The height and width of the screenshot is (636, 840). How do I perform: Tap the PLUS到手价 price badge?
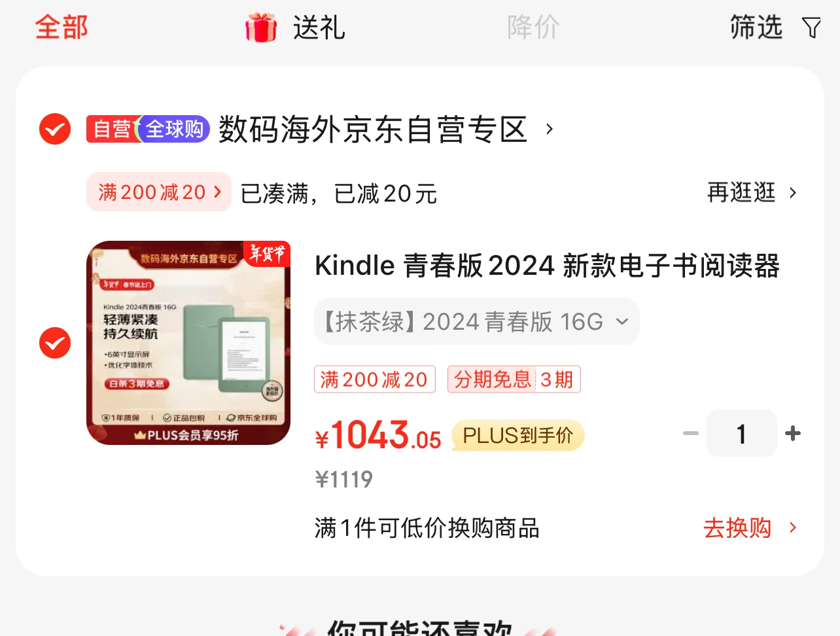tap(517, 436)
